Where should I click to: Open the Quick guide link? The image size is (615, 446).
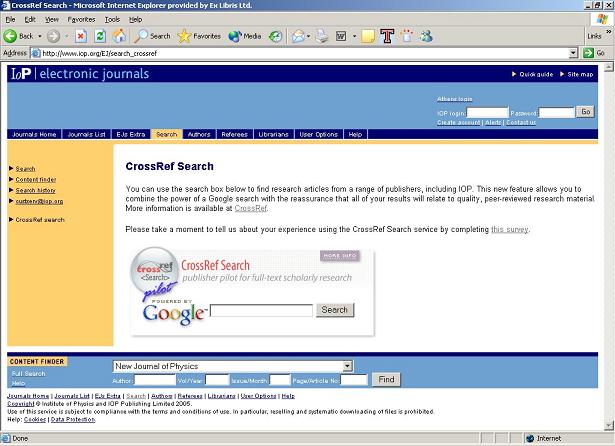(536, 74)
